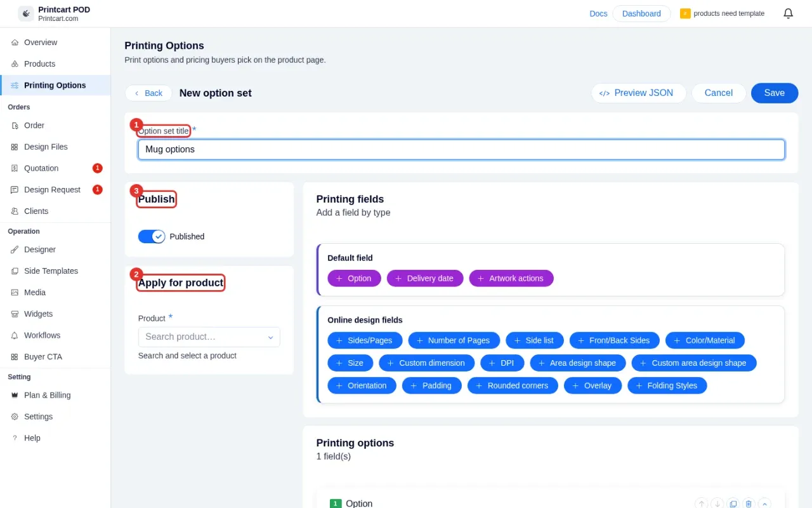
Task: Toggle the Published switch off
Action: tap(152, 236)
